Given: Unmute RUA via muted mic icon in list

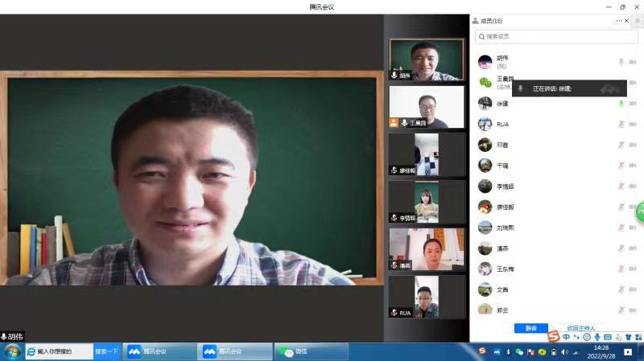Looking at the screenshot, I should tap(621, 124).
